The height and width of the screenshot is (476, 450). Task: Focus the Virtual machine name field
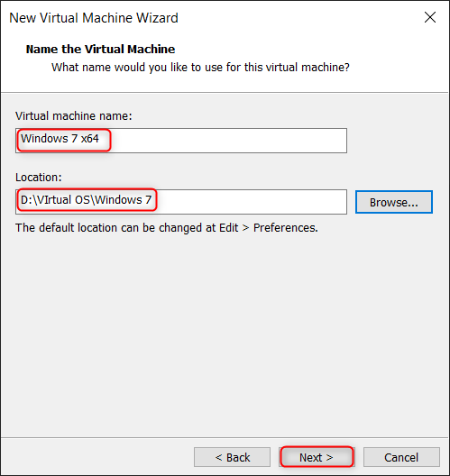(181, 141)
